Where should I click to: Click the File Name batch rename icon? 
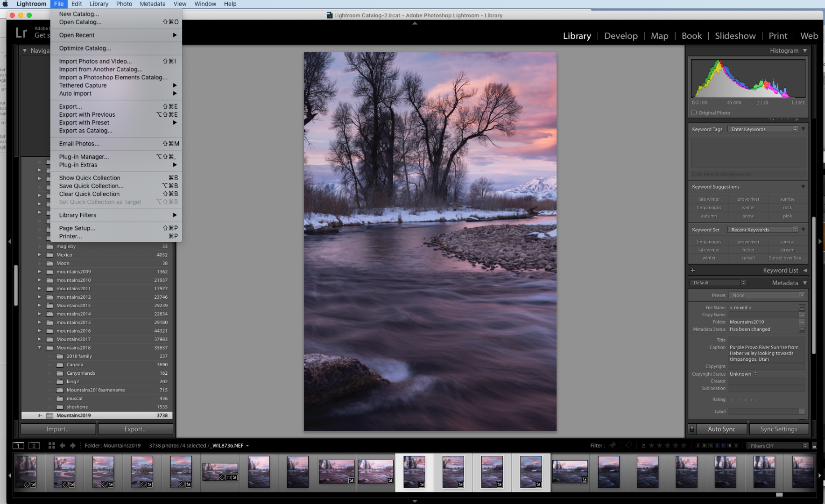point(802,308)
